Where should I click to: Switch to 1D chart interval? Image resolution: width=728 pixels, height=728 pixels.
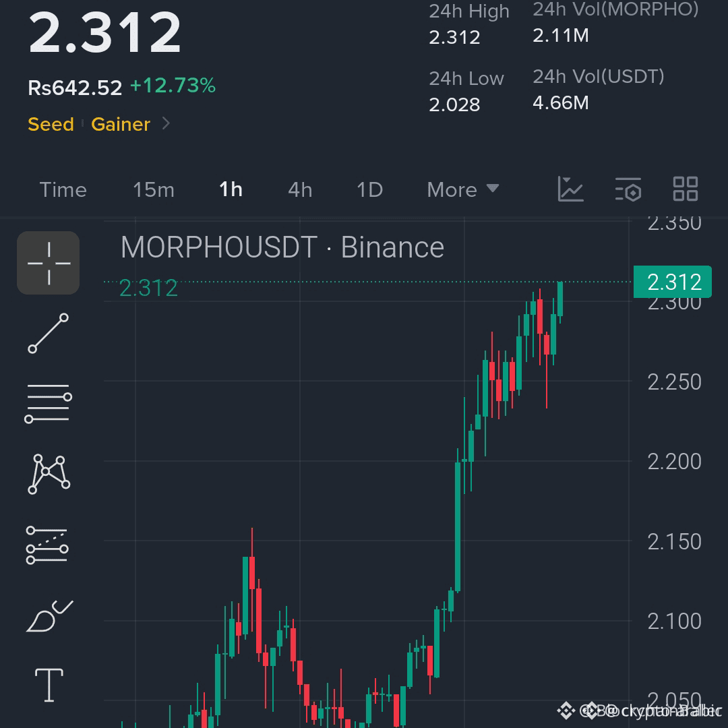coord(369,189)
